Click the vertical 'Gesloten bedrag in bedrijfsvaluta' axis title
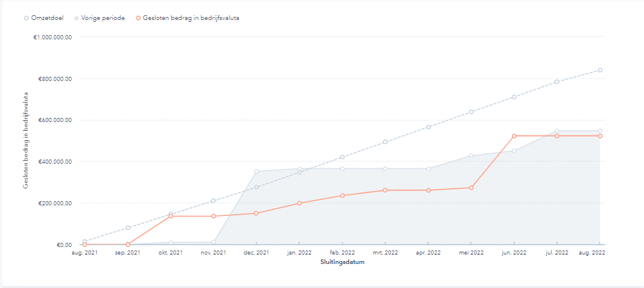This screenshot has width=644, height=288. (x=26, y=140)
